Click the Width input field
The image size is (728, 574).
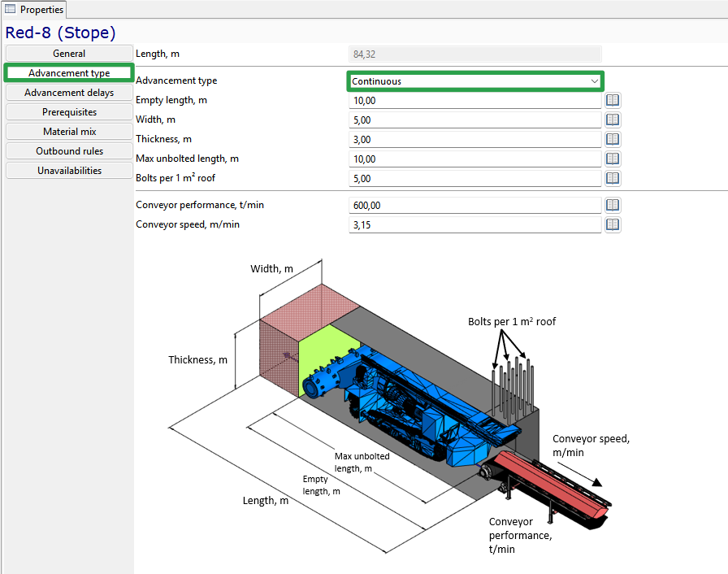click(x=475, y=120)
